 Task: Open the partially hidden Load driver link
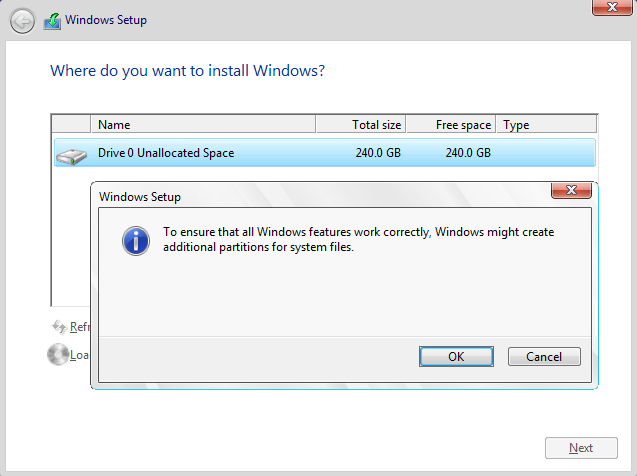pyautogui.click(x=79, y=355)
